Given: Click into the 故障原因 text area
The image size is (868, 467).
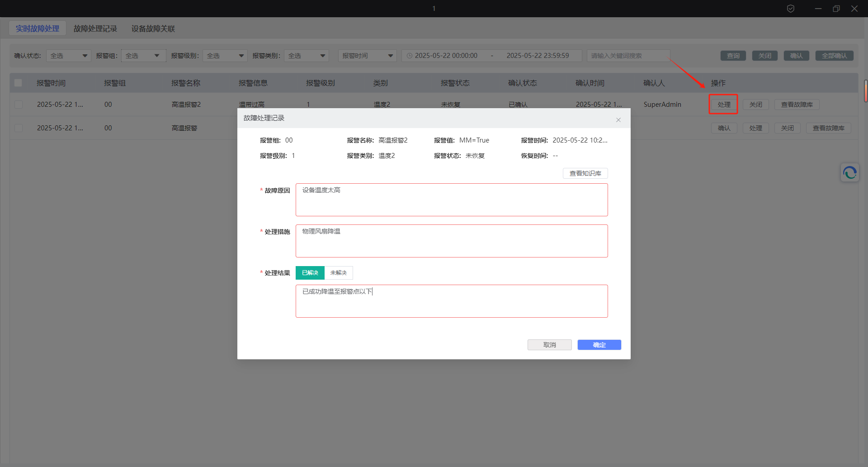Looking at the screenshot, I should tap(451, 200).
